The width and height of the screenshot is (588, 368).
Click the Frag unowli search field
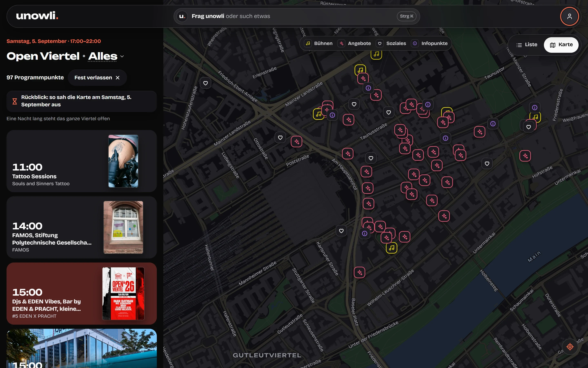(296, 16)
